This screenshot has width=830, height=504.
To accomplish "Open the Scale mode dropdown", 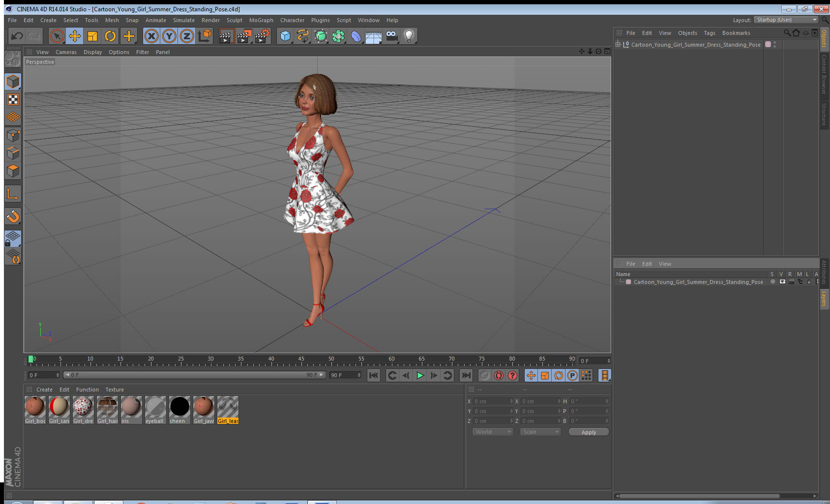I will point(540,432).
